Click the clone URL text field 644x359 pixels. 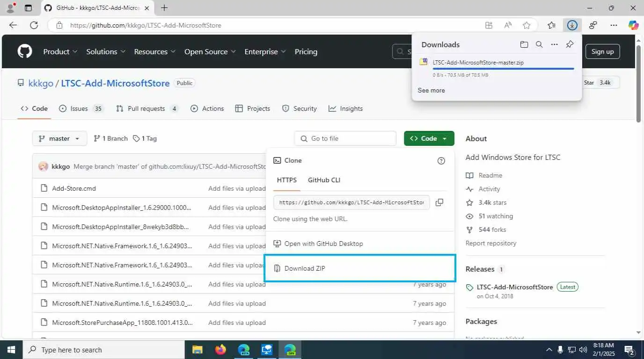(x=351, y=202)
